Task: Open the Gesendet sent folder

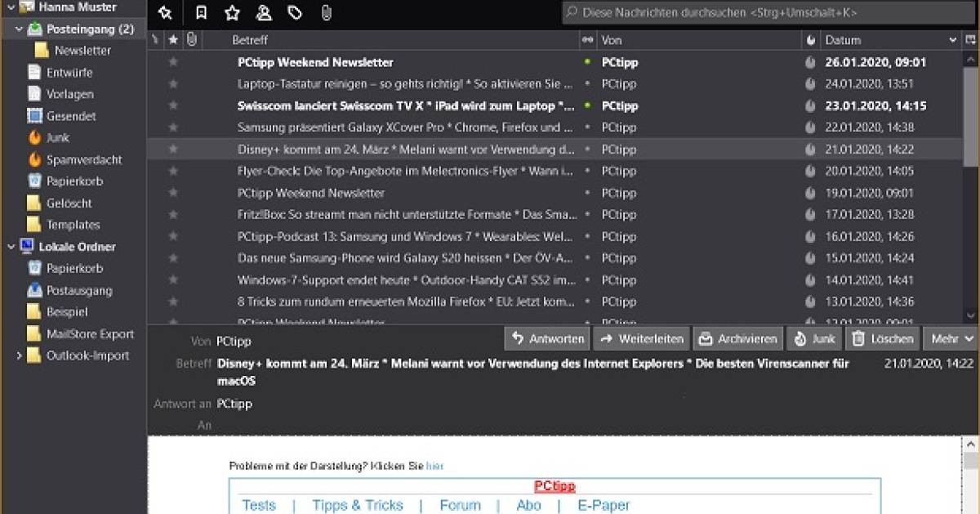Action: click(71, 116)
